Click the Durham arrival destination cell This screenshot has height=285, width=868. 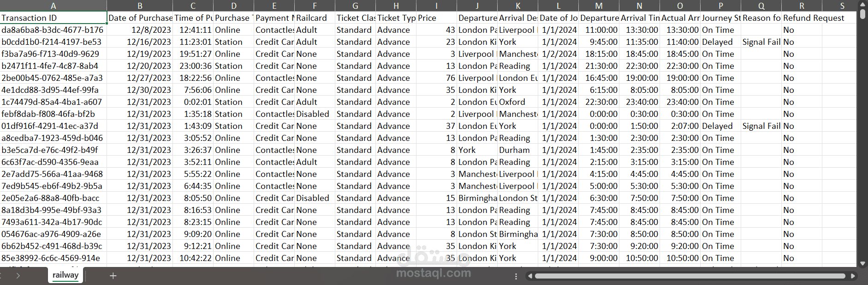(517, 150)
